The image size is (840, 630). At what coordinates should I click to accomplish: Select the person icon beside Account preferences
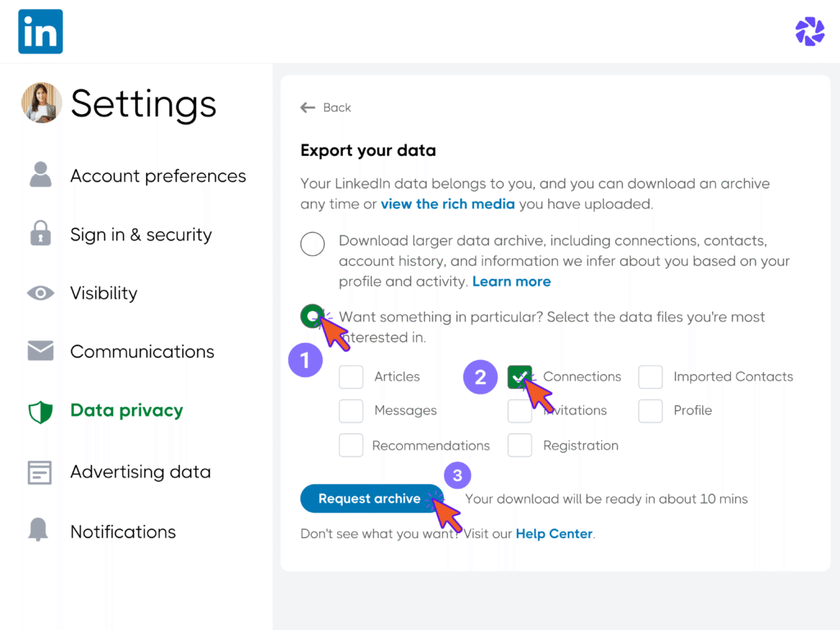tap(40, 176)
